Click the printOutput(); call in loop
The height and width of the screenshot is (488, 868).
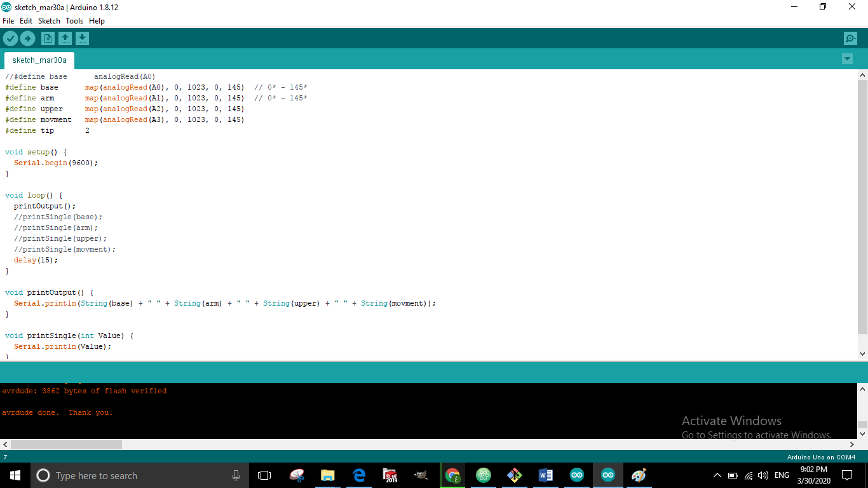tap(44, 206)
